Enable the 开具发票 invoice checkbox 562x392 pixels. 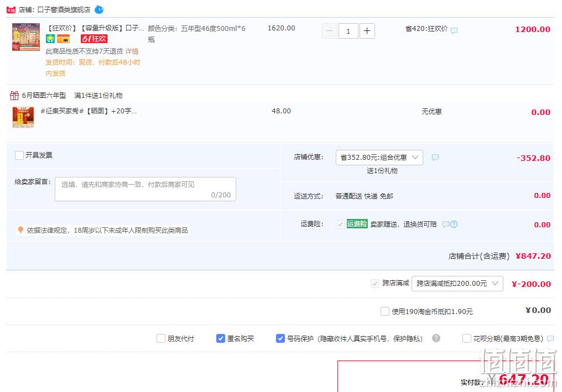(19, 155)
